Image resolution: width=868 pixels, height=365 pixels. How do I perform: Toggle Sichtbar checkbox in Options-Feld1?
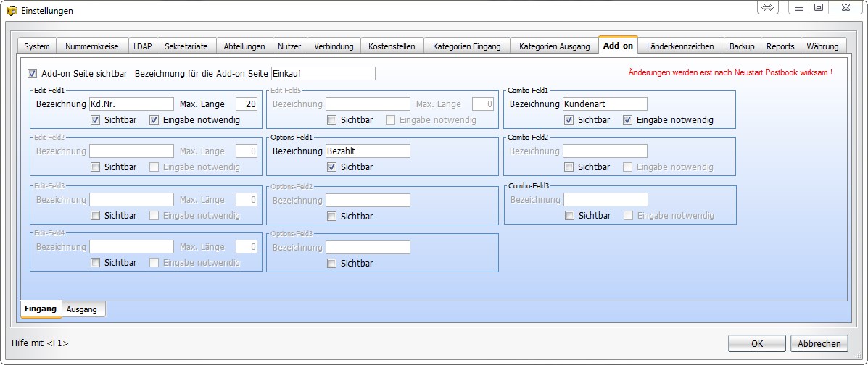[332, 167]
